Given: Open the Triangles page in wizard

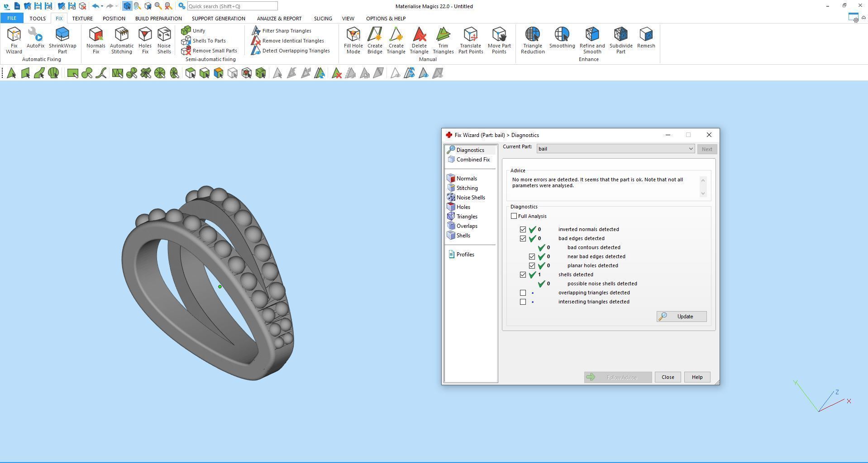Looking at the screenshot, I should [x=463, y=217].
